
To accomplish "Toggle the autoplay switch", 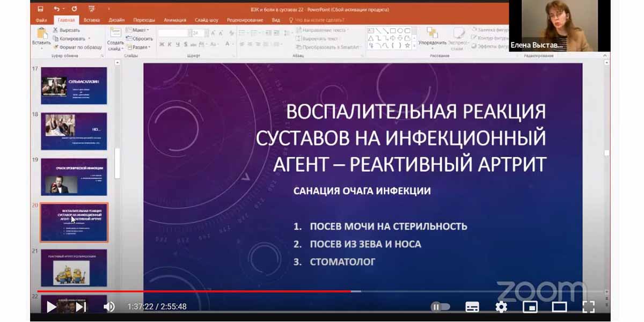I will (440, 307).
